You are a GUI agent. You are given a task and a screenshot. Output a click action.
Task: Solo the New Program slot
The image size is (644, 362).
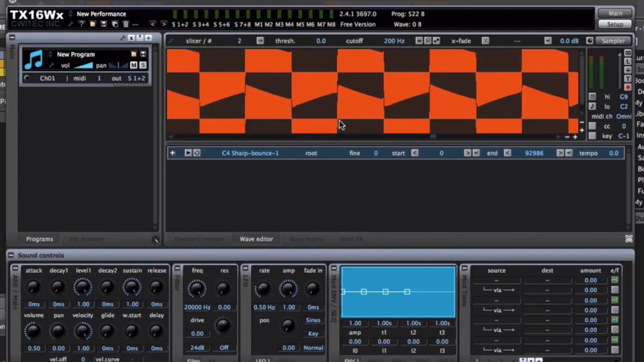coord(143,65)
